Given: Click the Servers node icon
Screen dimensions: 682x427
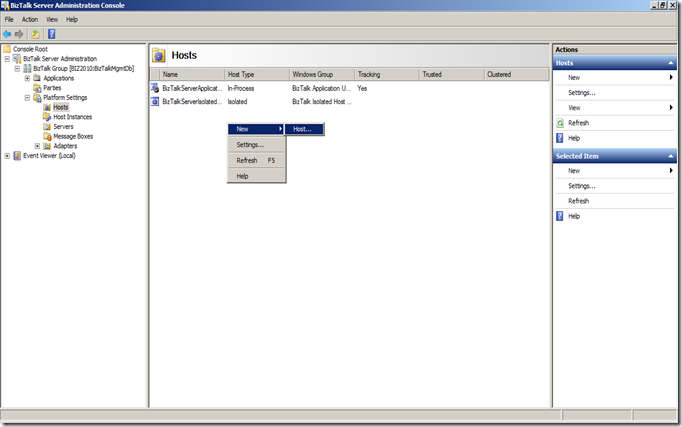Looking at the screenshot, I should click(x=47, y=127).
